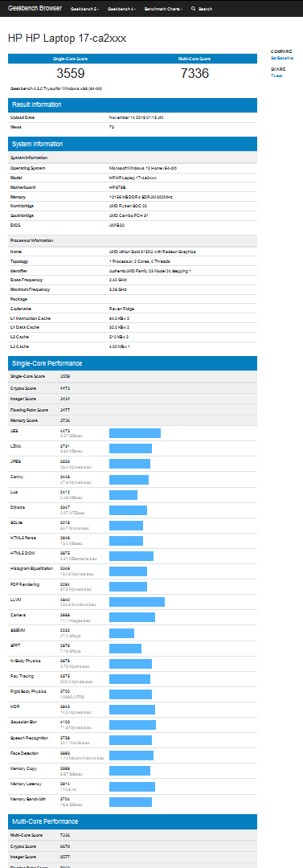Expand the Benchmark Charts menu

[x=163, y=9]
